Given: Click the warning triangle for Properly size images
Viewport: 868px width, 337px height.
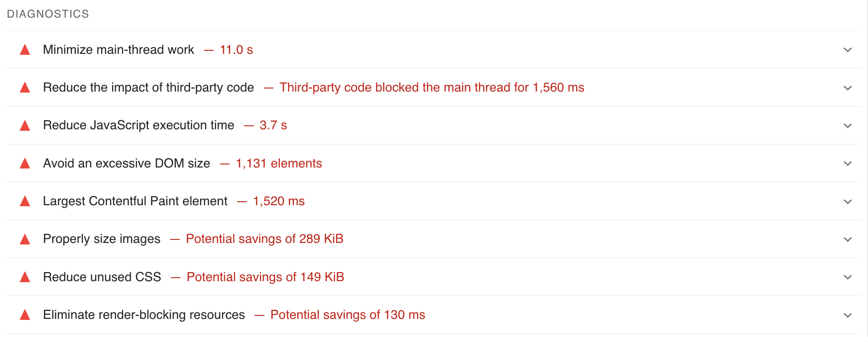Looking at the screenshot, I should (x=25, y=239).
